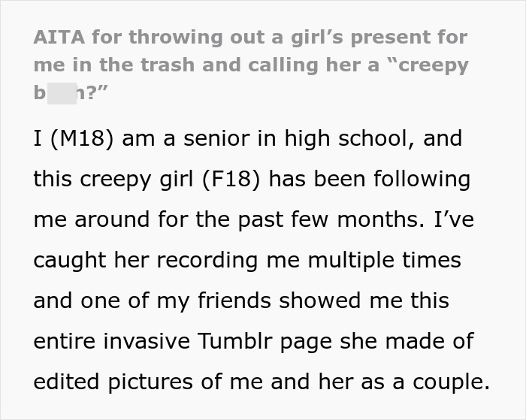Click the word "recording" in the paragraph
The image size is (526, 420).
point(207,261)
